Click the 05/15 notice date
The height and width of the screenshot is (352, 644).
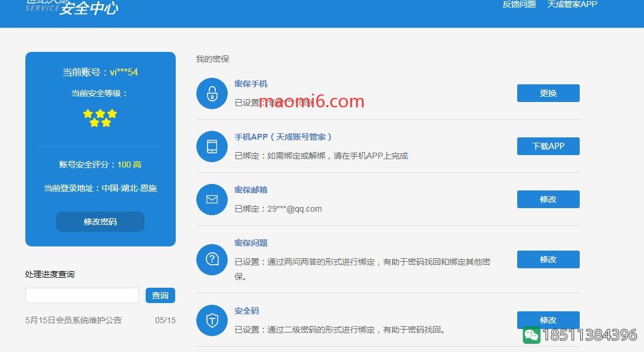(x=165, y=320)
